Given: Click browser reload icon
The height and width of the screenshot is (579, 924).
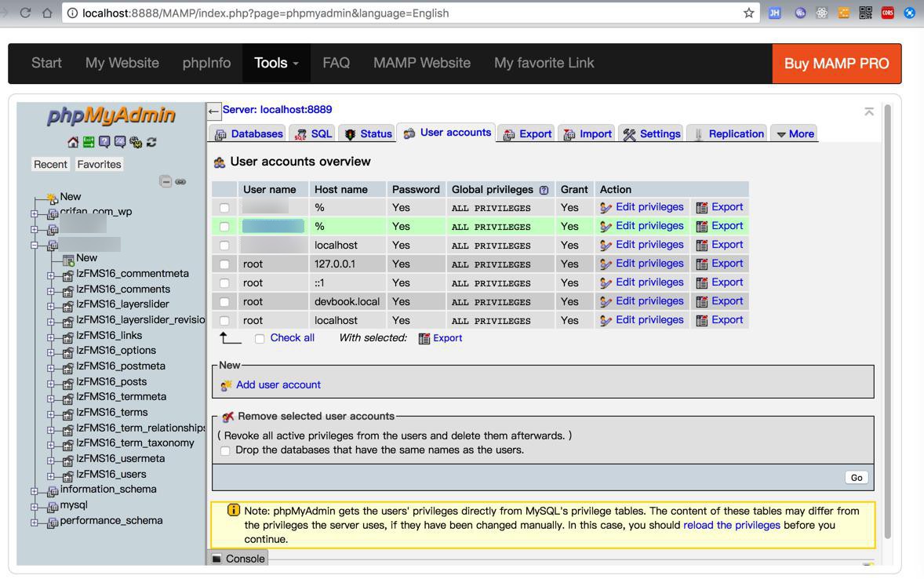Looking at the screenshot, I should pyautogui.click(x=25, y=13).
